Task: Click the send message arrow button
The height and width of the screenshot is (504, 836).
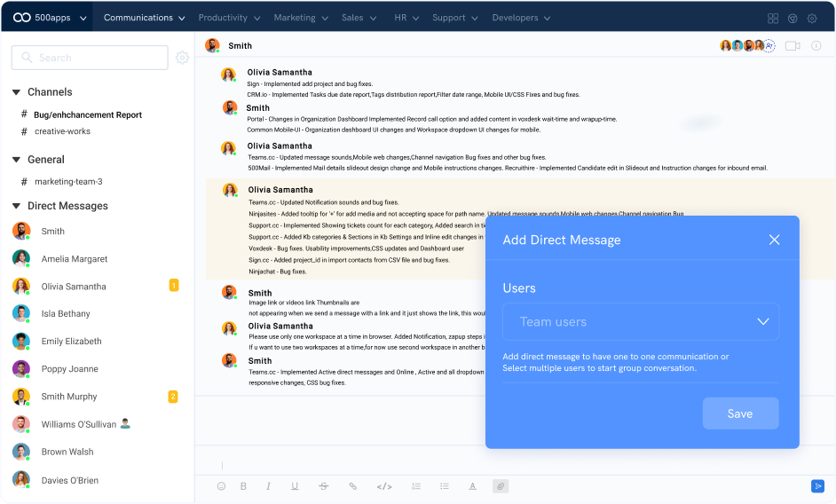Action: 817,486
